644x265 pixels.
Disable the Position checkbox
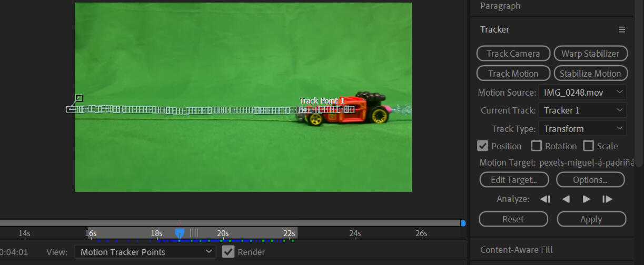click(x=482, y=146)
